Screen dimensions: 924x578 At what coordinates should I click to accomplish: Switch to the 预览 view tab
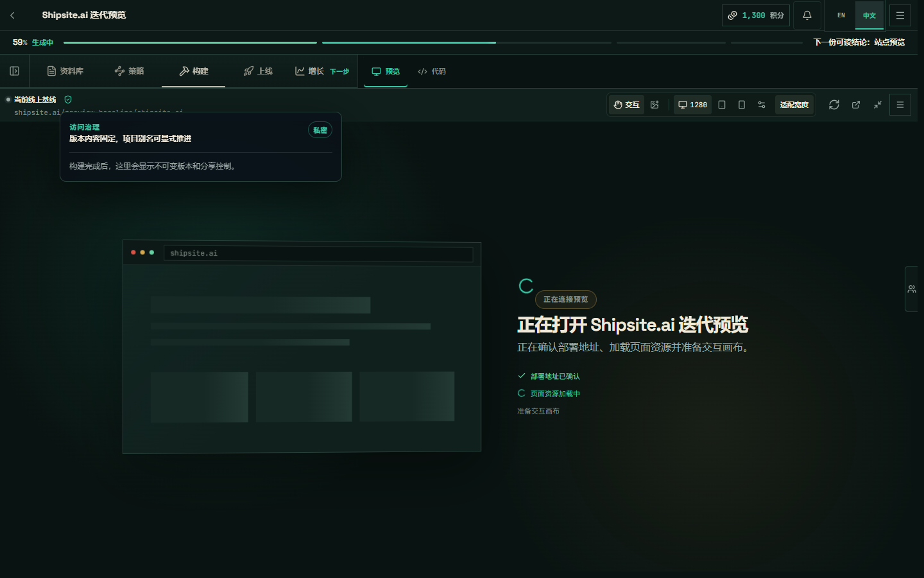coord(386,71)
